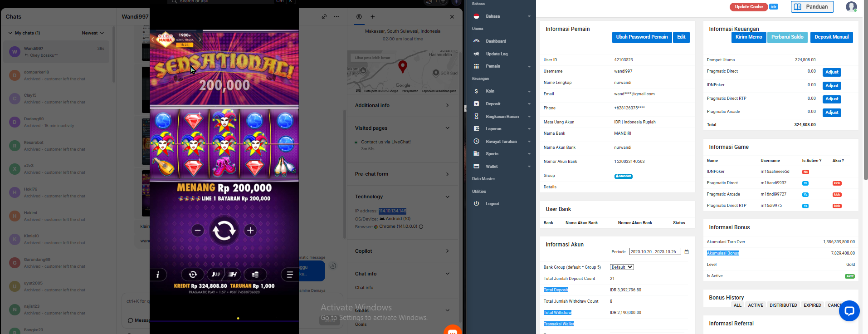This screenshot has width=868, height=334.
Task: Click the coin stack bet icon
Action: (x=255, y=275)
